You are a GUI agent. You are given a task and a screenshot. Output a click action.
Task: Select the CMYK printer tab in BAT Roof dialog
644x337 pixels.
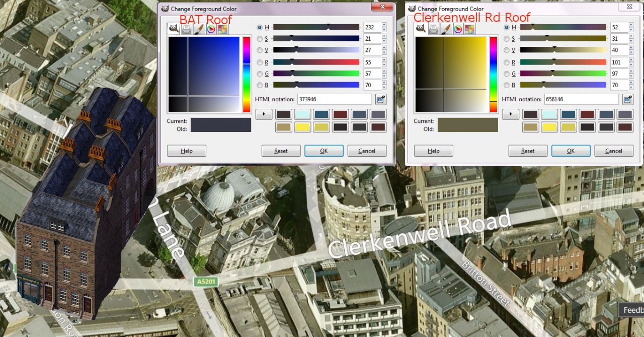point(187,30)
